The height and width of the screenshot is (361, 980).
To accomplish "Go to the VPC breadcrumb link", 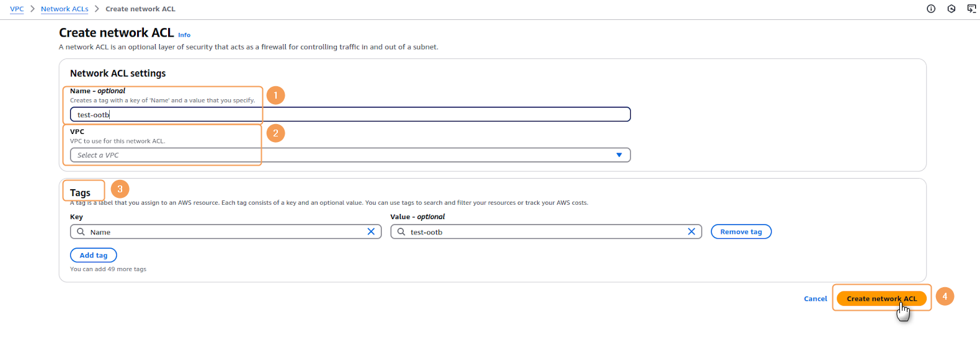I will coord(17,9).
